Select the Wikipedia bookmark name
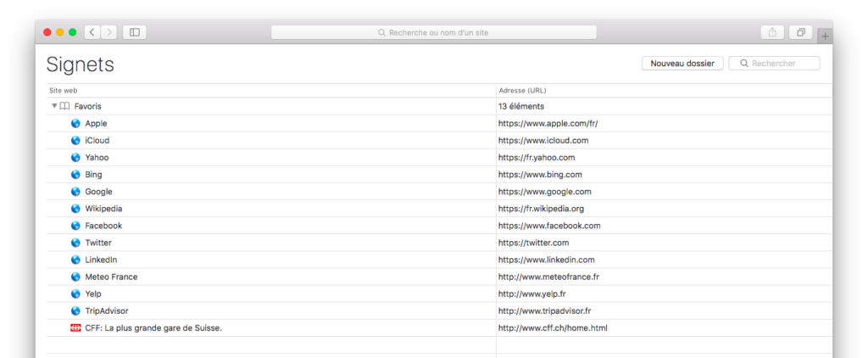 click(103, 209)
